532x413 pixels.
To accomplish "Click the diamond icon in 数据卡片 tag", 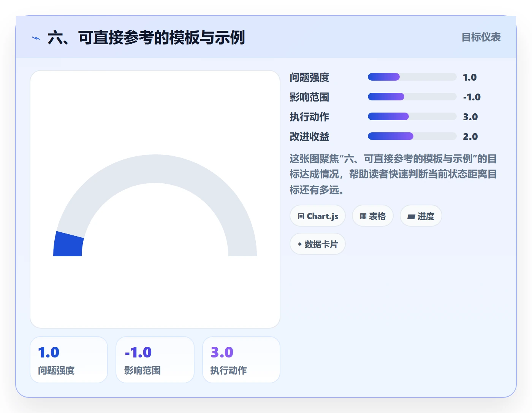I will pyautogui.click(x=300, y=244).
